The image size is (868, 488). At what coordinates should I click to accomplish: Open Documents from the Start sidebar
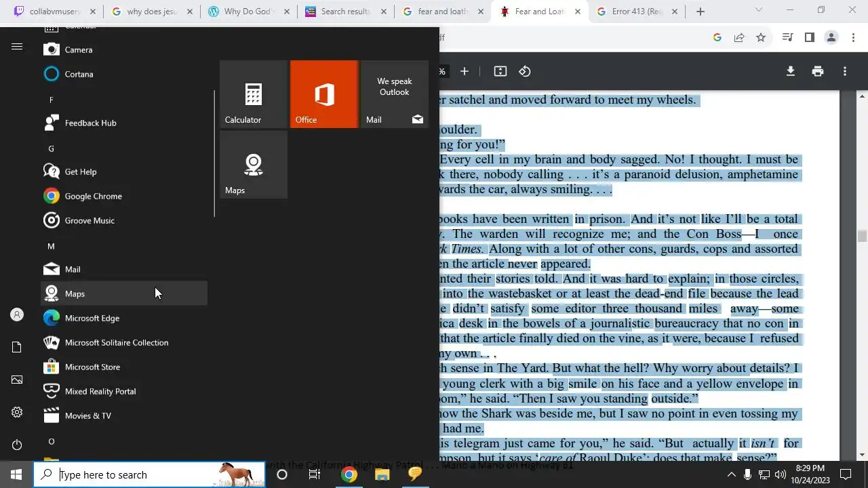point(17,347)
